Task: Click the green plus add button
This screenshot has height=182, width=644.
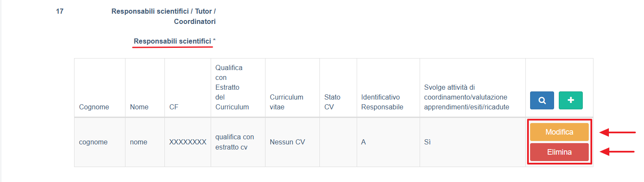Action: [x=570, y=100]
